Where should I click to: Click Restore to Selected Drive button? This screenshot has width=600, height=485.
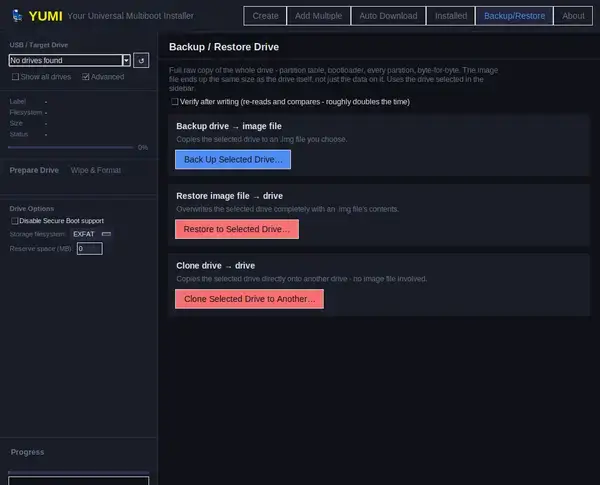tap(237, 229)
